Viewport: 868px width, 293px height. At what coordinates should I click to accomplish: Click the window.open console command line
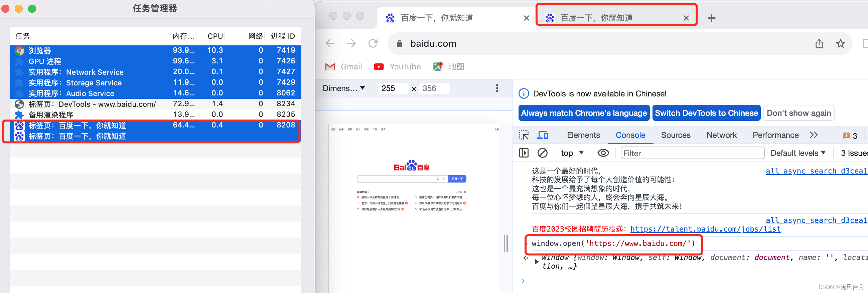[x=613, y=244]
